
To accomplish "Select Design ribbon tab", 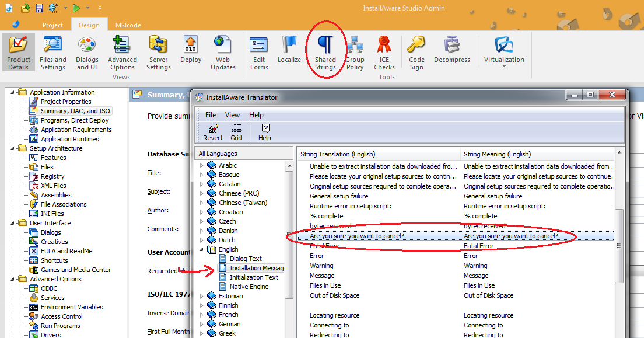I will 89,25.
